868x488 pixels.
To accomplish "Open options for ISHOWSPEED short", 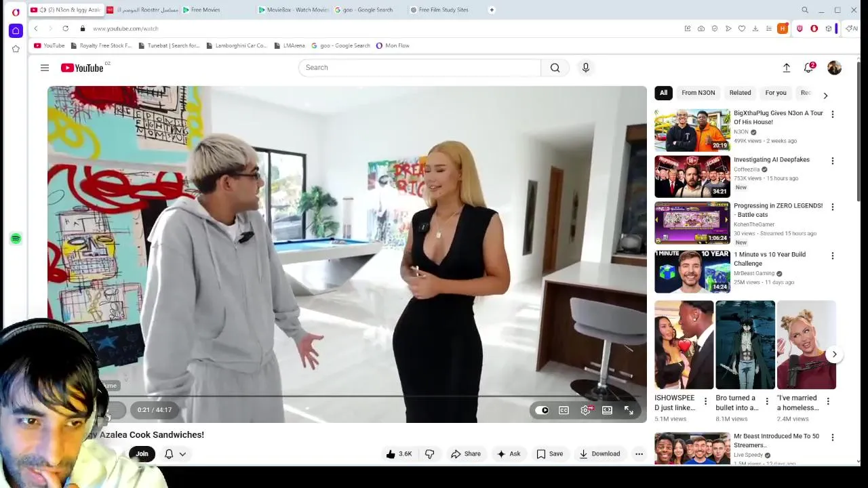I will click(x=705, y=402).
